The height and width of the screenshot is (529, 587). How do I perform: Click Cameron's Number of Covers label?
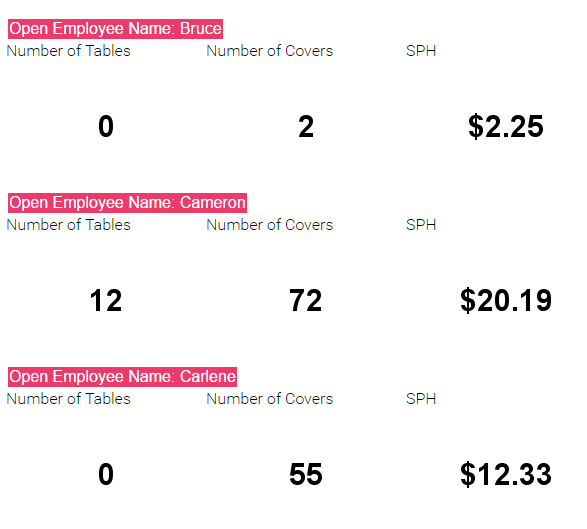point(270,225)
